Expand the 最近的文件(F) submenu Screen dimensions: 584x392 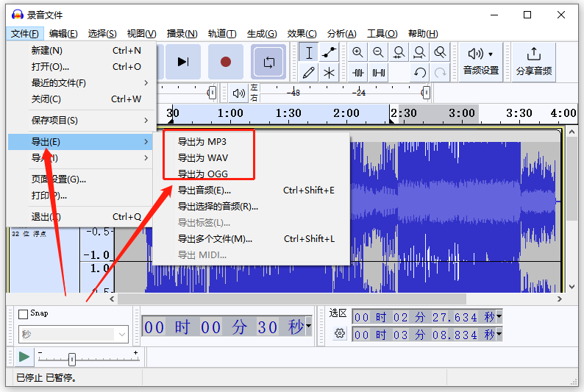tap(80, 82)
